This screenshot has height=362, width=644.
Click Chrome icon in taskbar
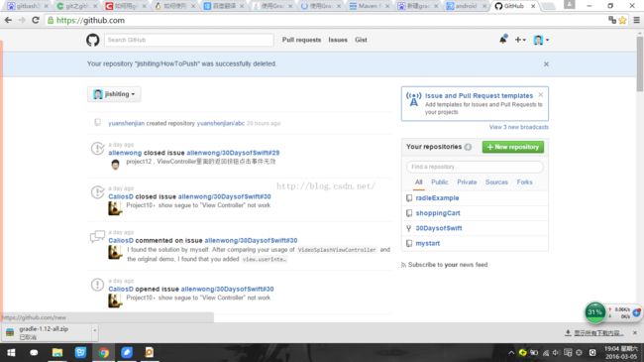[103, 352]
